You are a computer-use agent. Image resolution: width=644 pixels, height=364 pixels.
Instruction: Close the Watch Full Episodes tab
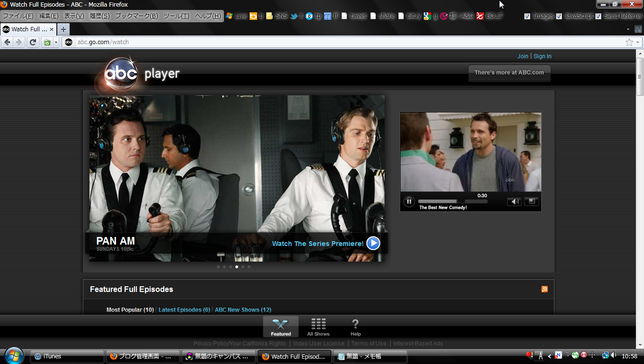[x=52, y=29]
